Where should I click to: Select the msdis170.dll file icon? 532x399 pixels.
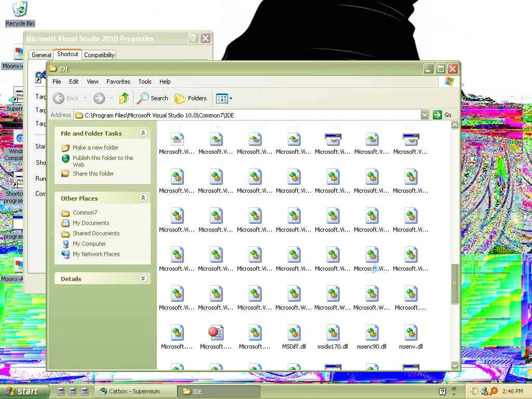pos(333,332)
